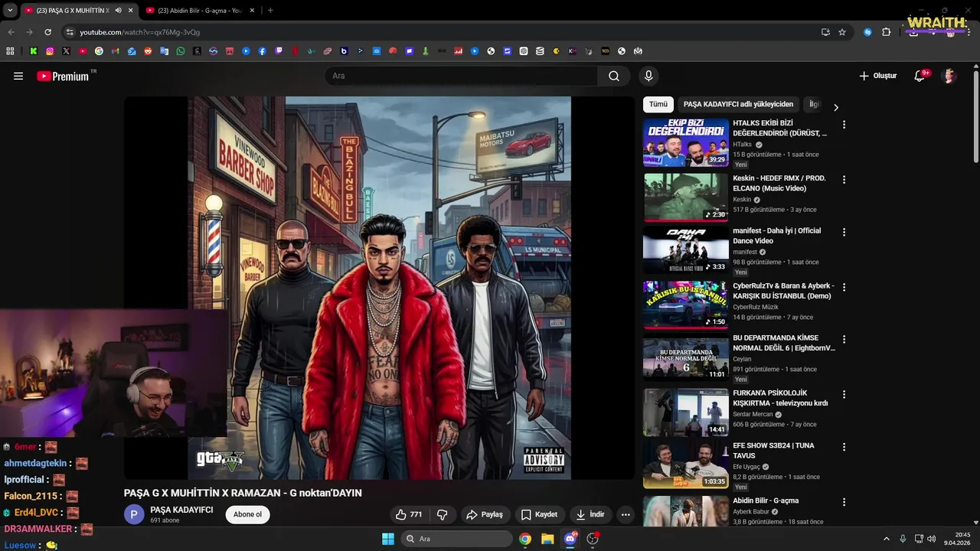Screen dimensions: 980x551
Task: Show next filter chips with arrow
Action: (835, 107)
